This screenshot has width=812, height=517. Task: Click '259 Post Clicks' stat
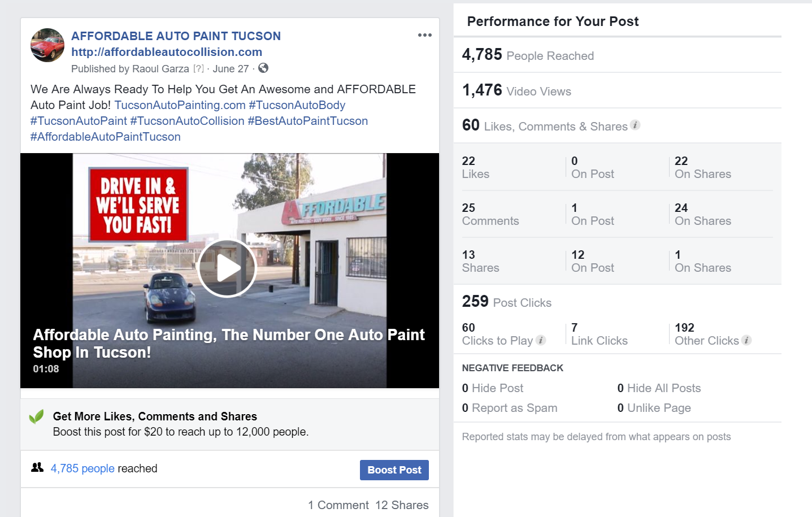coord(507,302)
